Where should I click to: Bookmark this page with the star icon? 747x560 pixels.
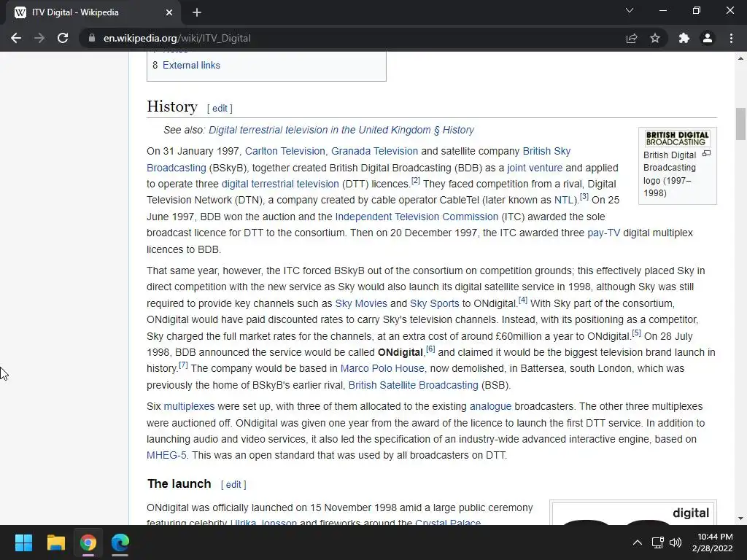pyautogui.click(x=655, y=38)
